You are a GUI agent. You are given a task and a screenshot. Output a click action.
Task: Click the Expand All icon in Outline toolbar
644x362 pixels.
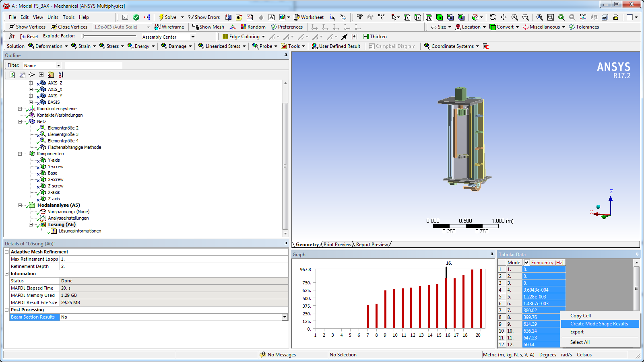pos(41,75)
